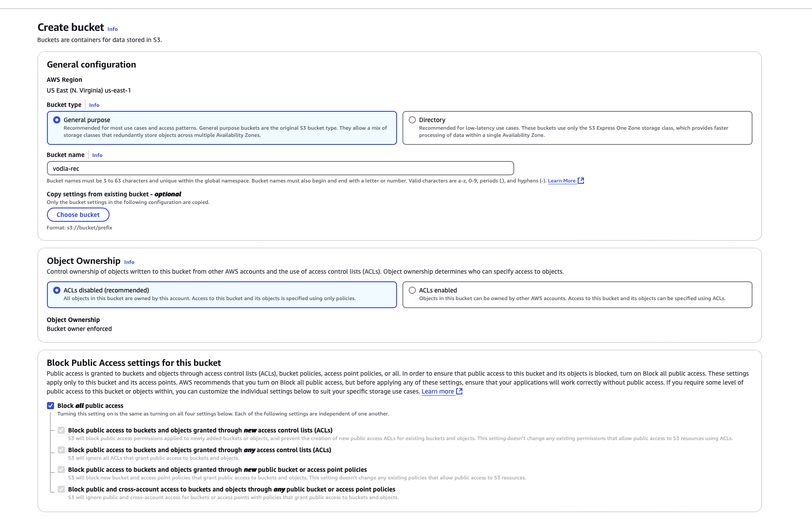Click the 'Bucket owner enforced' text
Viewport: 812px width, 517px height.
coord(79,329)
